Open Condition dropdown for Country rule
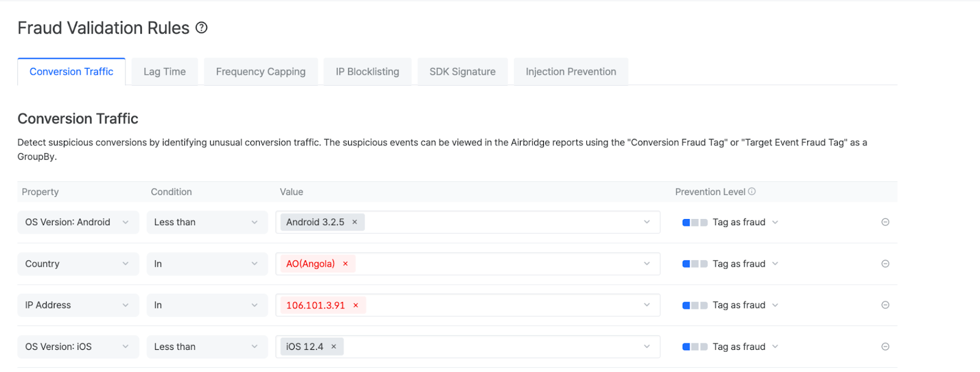Image resolution: width=980 pixels, height=372 pixels. [x=206, y=264]
